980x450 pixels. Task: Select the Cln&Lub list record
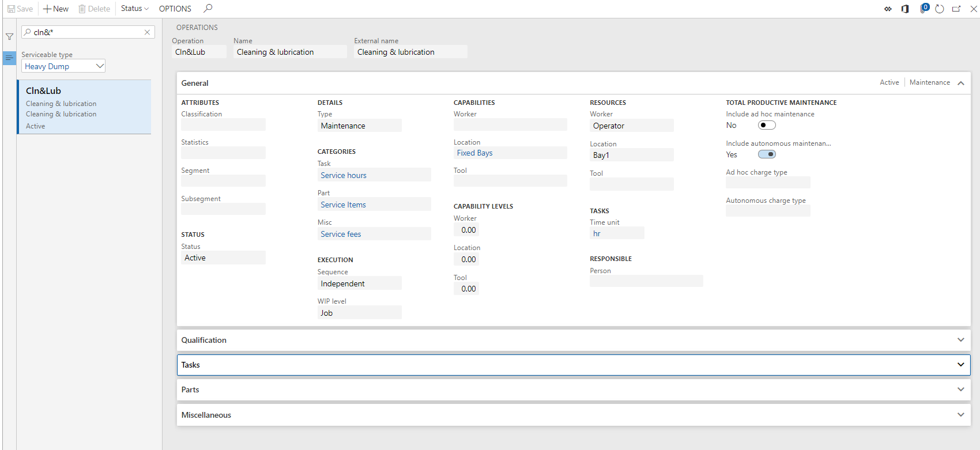84,107
